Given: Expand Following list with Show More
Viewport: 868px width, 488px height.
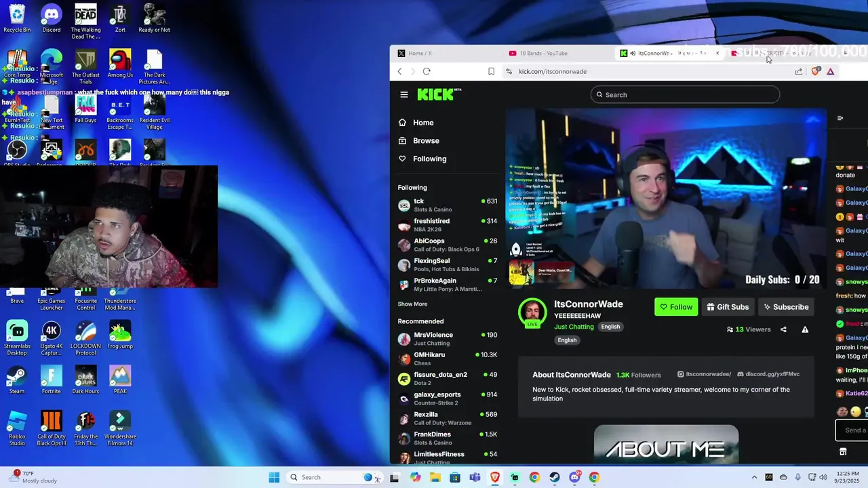Looking at the screenshot, I should point(412,304).
